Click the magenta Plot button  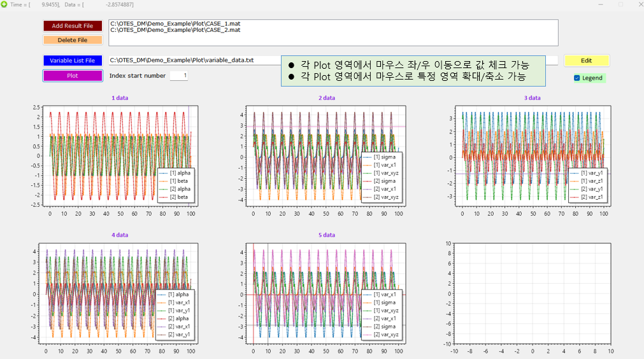[72, 76]
